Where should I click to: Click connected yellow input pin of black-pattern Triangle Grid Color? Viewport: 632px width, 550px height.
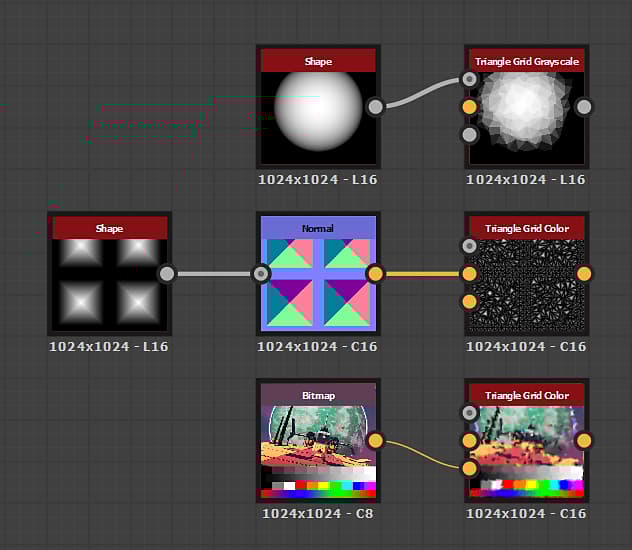coord(469,274)
